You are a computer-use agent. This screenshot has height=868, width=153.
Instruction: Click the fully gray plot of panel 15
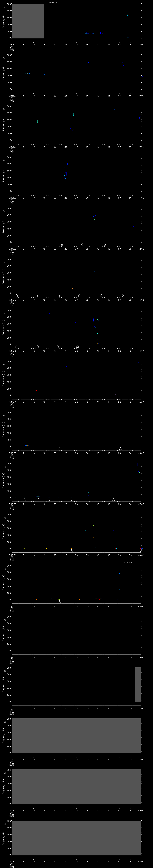point(76,736)
